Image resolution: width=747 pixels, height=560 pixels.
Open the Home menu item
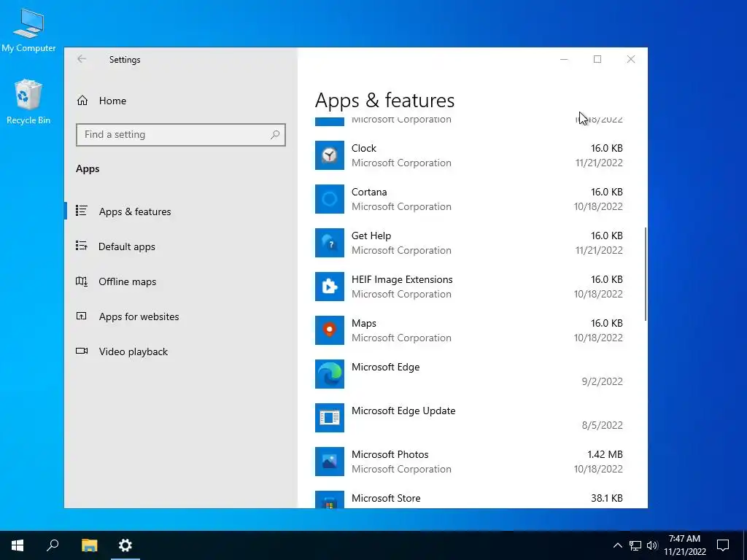(181, 101)
